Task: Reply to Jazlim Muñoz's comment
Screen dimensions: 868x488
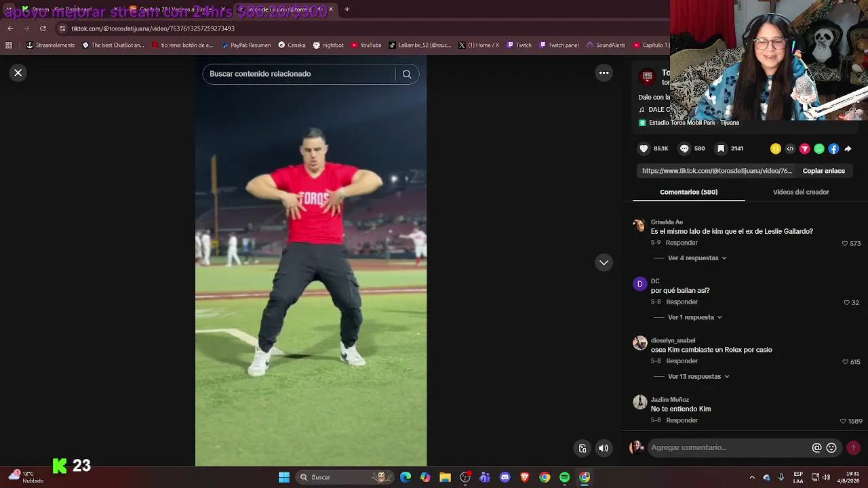Action: tap(682, 420)
